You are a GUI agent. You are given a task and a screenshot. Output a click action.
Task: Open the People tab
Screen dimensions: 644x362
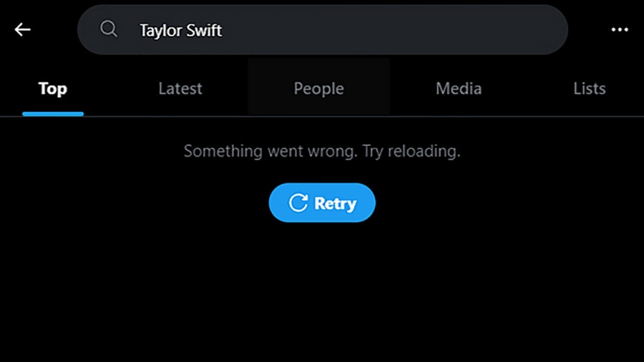(x=319, y=88)
